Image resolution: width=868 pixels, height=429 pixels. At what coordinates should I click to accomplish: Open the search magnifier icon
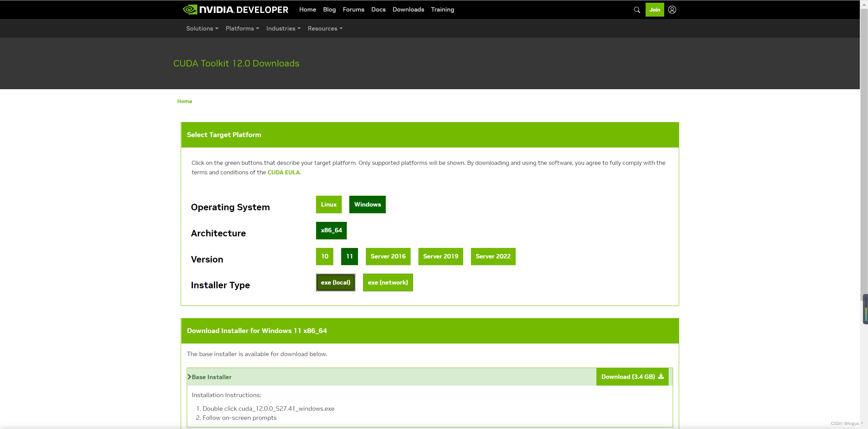point(637,10)
